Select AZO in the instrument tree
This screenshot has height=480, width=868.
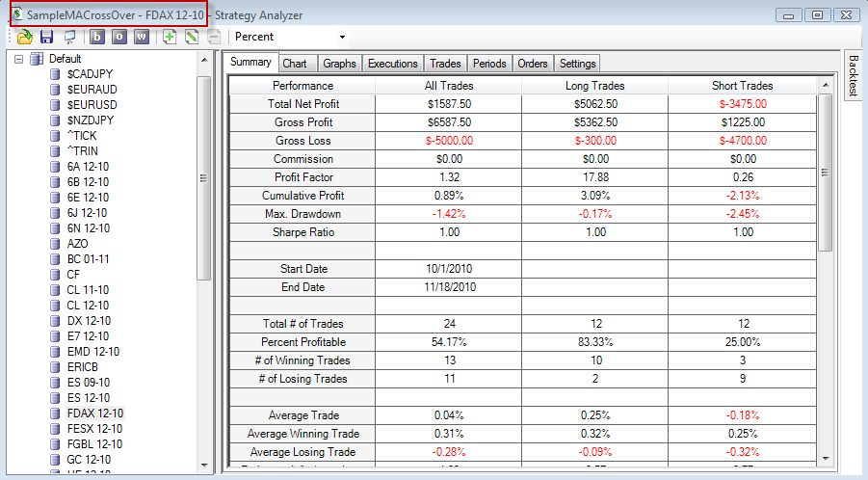[x=77, y=244]
